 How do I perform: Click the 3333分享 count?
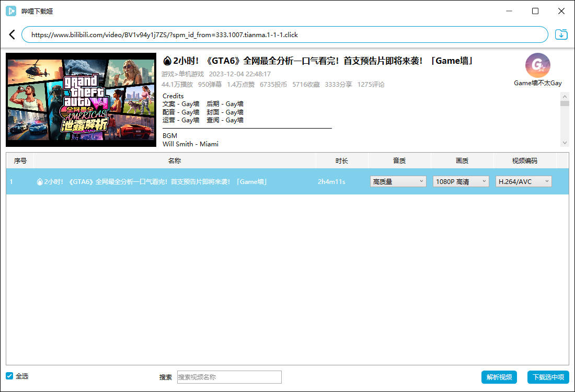pyautogui.click(x=339, y=84)
